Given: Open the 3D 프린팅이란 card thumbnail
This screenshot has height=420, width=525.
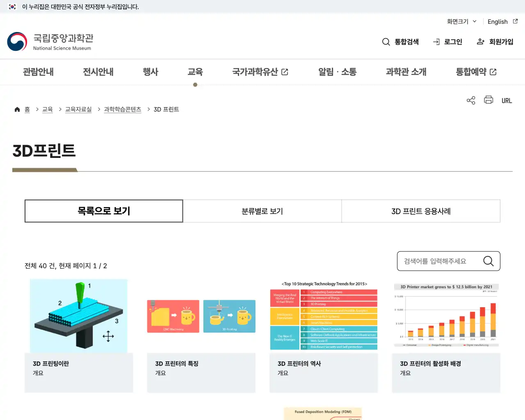Looking at the screenshot, I should pyautogui.click(x=78, y=315).
